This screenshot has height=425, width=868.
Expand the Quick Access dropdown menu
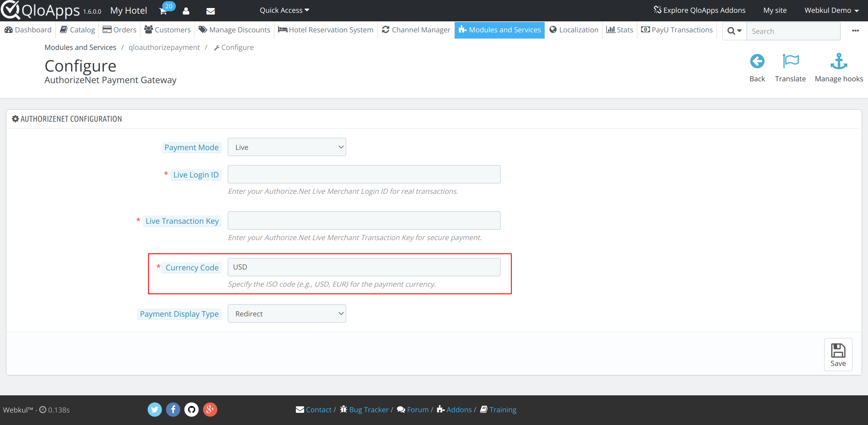[285, 10]
